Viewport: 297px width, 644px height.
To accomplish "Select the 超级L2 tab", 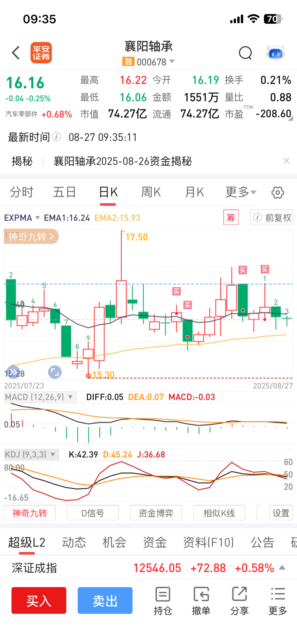I will pos(27,543).
